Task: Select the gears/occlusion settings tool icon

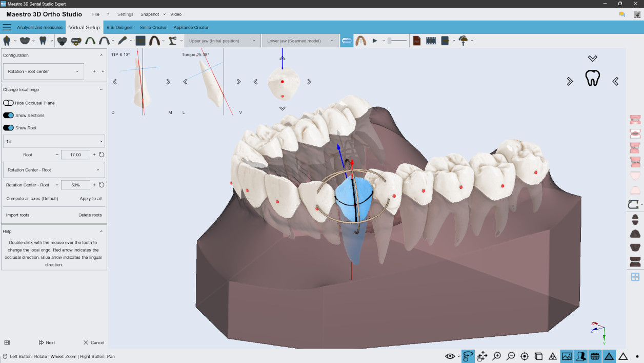Action: point(76,40)
